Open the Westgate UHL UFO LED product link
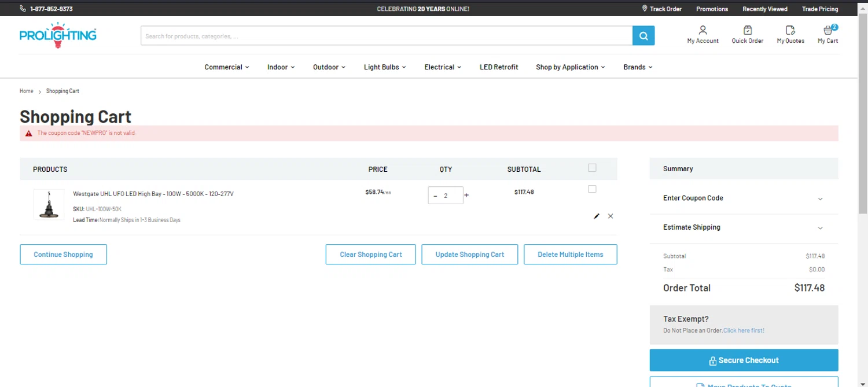868x387 pixels. tap(153, 194)
